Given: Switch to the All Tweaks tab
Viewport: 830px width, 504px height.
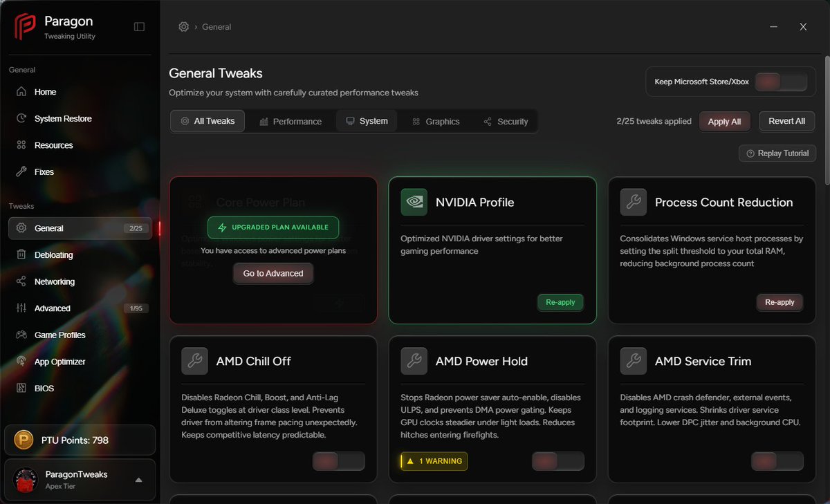Looking at the screenshot, I should 207,121.
